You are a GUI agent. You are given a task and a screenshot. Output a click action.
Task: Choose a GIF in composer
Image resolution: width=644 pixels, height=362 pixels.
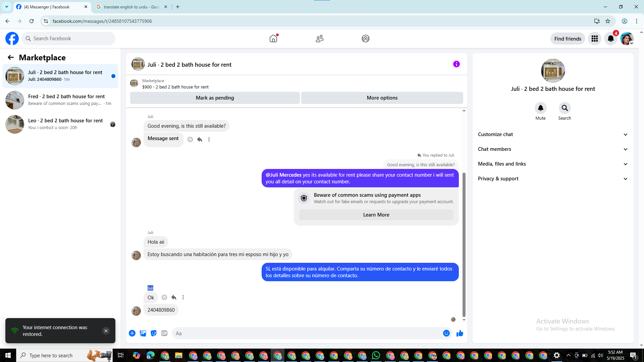pos(164,333)
